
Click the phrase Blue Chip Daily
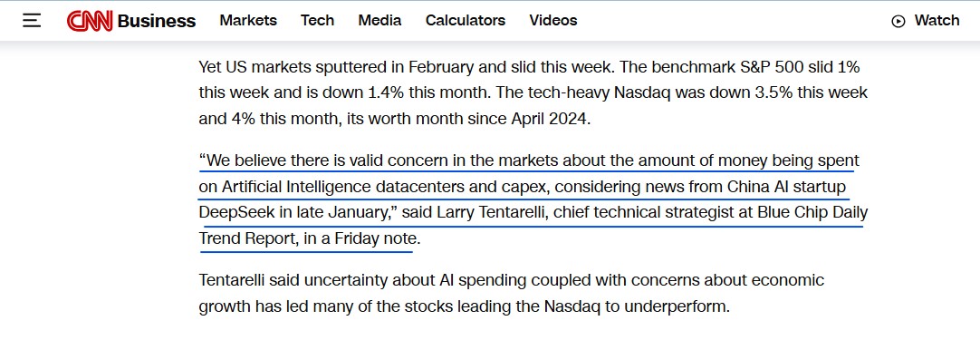tap(812, 212)
